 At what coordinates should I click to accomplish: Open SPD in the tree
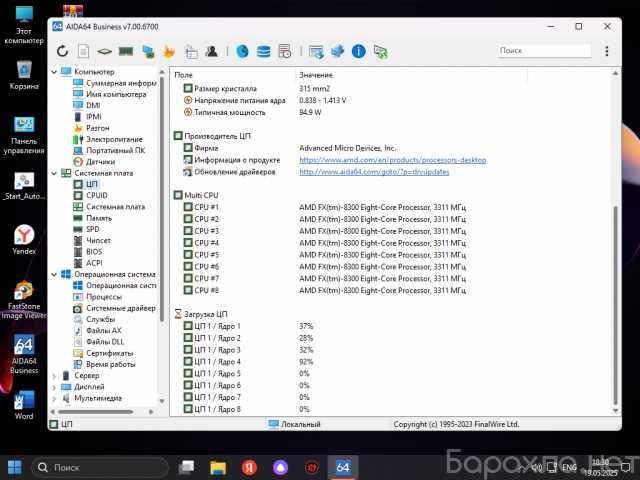click(86, 229)
